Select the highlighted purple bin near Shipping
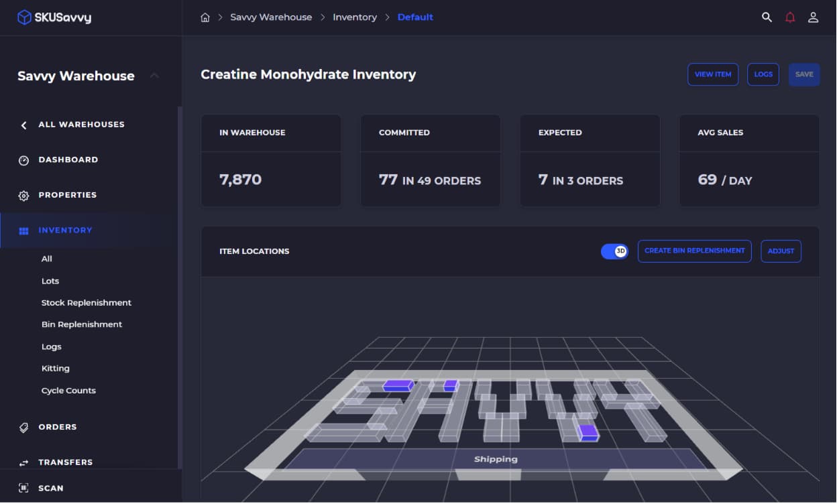The height and width of the screenshot is (504, 837). (588, 432)
